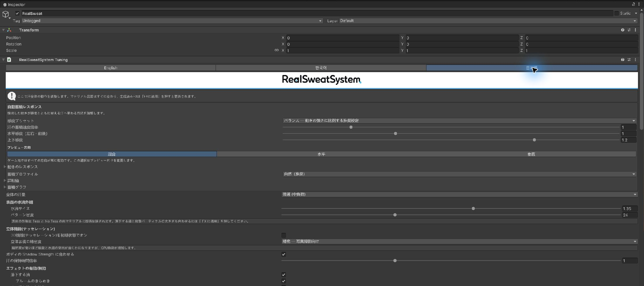The height and width of the screenshot is (286, 644).
Task: Expand 詳細値 foldout
Action: [5, 180]
